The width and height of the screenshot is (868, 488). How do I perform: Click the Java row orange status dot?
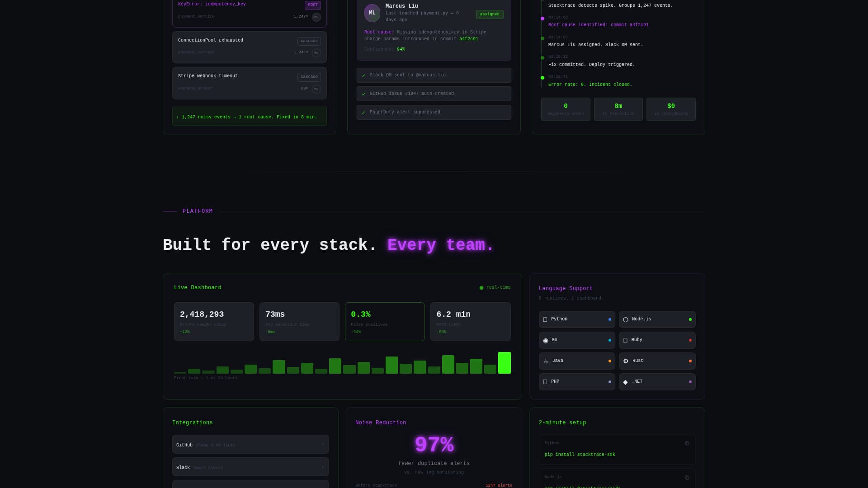[610, 361]
